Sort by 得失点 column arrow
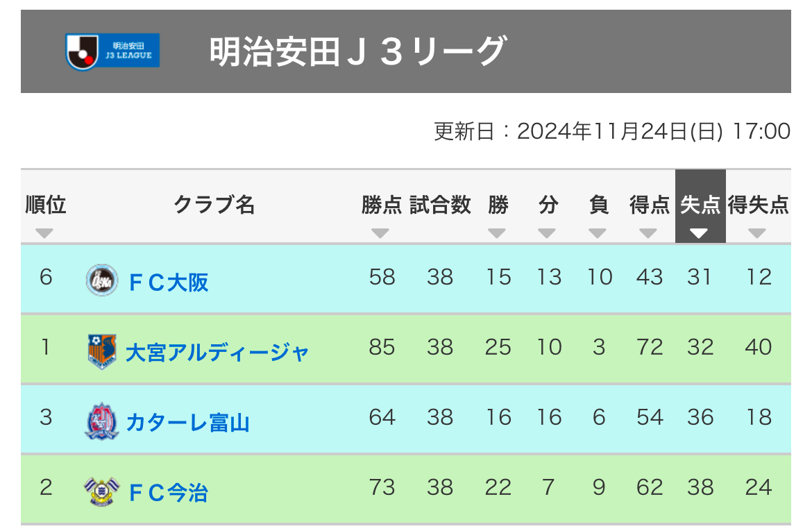Viewport: 812px width, 531px height. tap(757, 233)
